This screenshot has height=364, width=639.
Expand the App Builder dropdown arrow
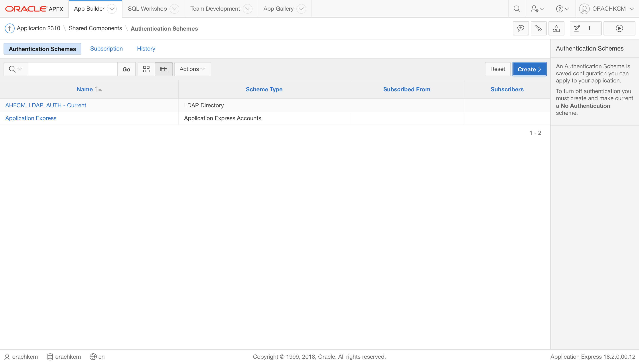pos(112,9)
